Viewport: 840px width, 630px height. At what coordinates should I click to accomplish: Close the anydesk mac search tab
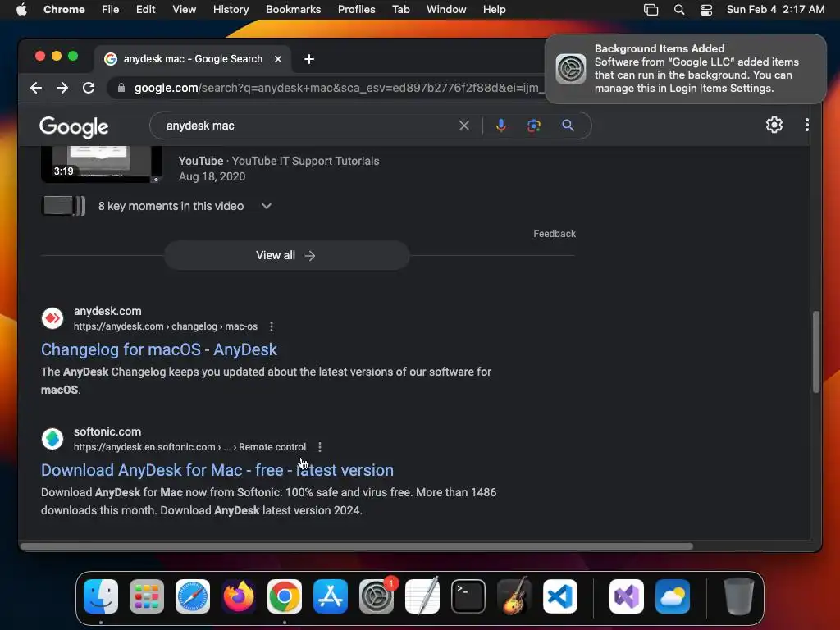pos(278,59)
